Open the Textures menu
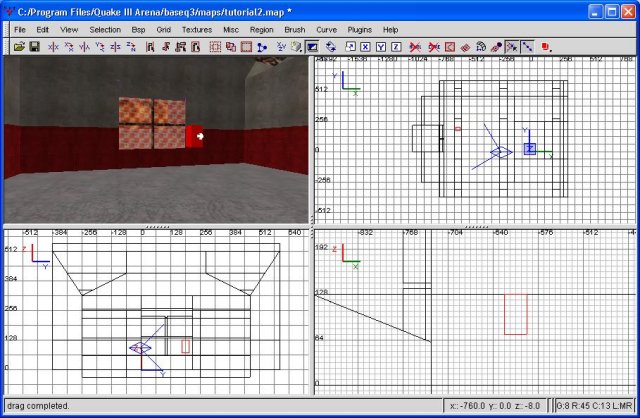 (197, 30)
